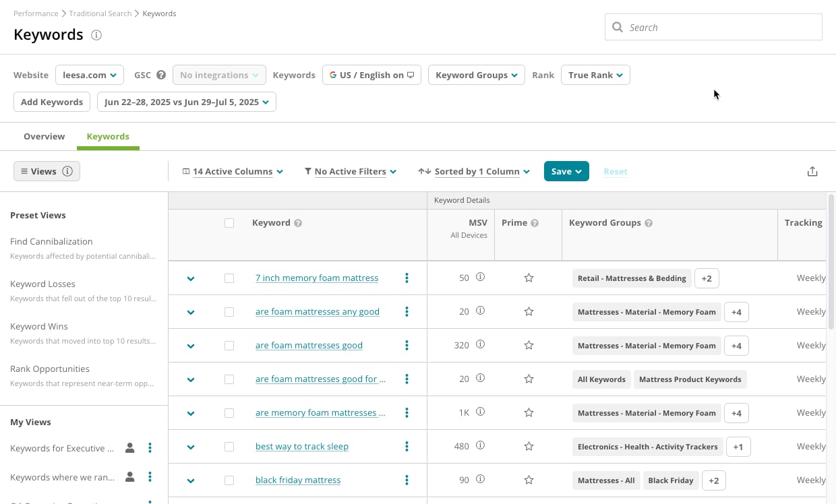Click MSV info icon next to value 1K

pyautogui.click(x=480, y=412)
